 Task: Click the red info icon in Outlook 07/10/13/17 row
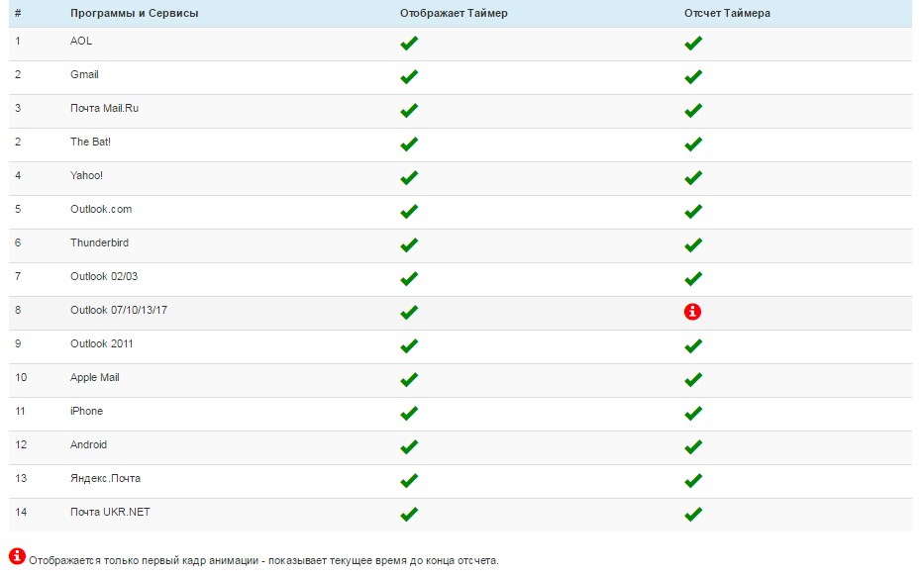pos(692,312)
